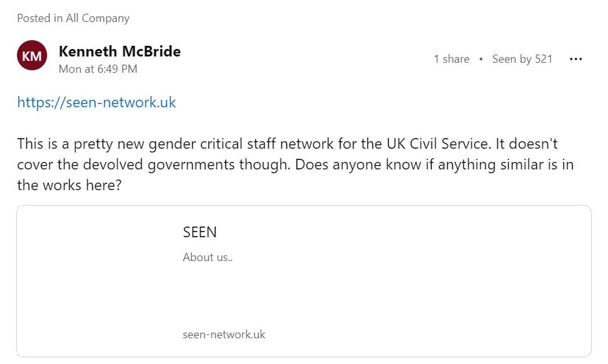Open the SEEN link preview title
Viewport: 608px width, 364px height.
point(200,232)
